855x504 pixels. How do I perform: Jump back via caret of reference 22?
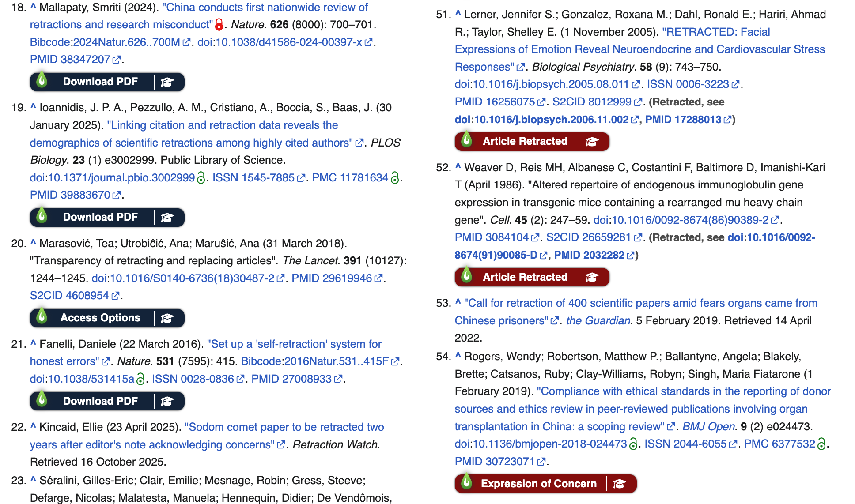[33, 426]
